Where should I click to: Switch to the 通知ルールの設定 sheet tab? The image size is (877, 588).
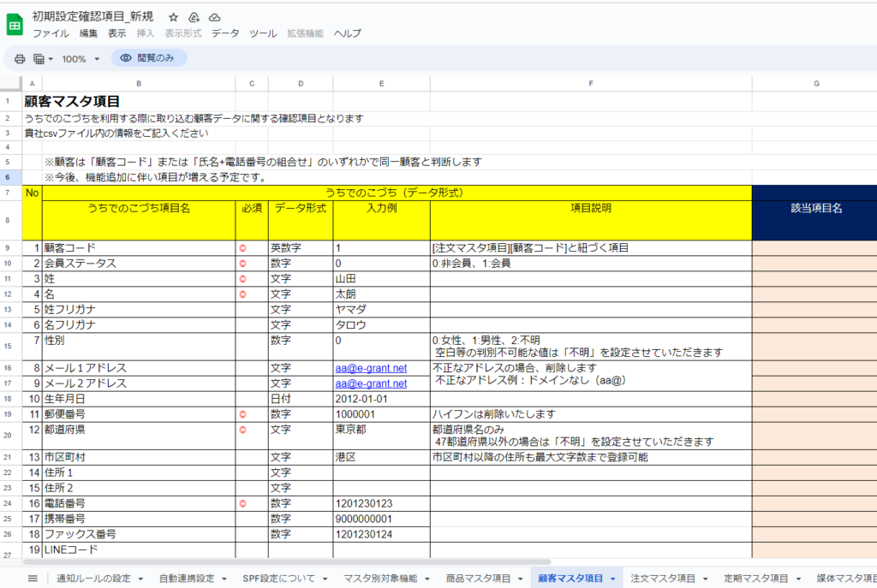tap(92, 579)
